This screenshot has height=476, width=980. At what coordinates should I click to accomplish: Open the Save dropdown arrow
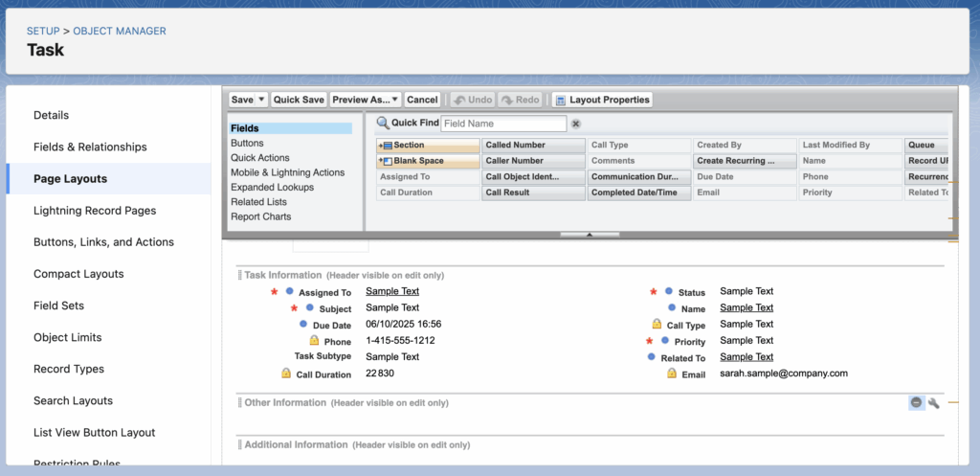coord(261,100)
